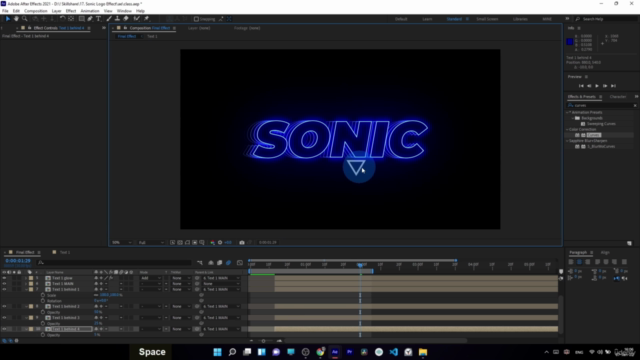Open parent dropdown for Text 1 MAIN layer
Screen dimensions: 640x360
click(221, 284)
